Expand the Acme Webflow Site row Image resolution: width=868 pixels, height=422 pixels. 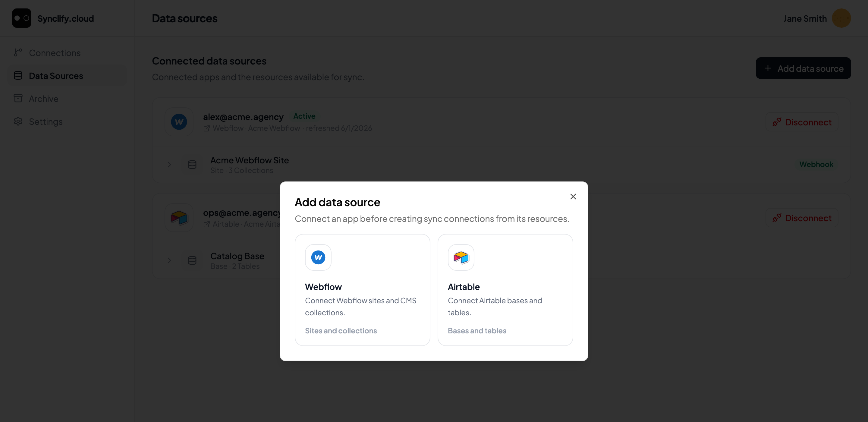coord(169,165)
